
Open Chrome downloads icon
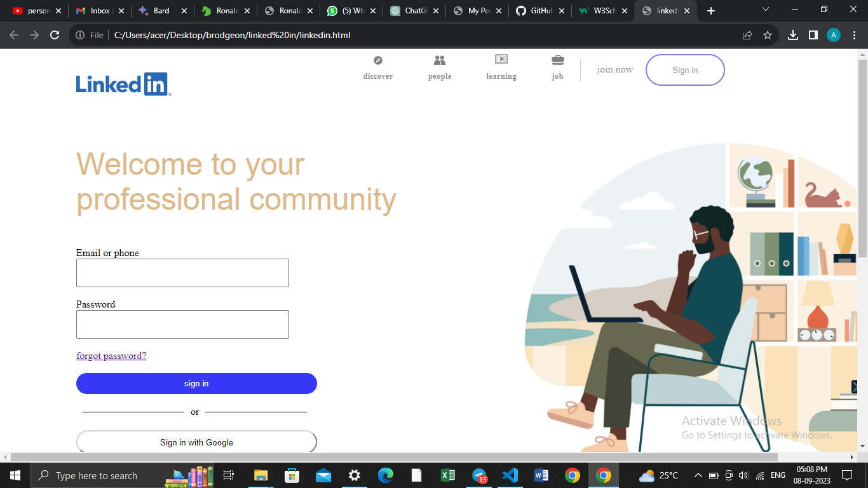point(792,35)
